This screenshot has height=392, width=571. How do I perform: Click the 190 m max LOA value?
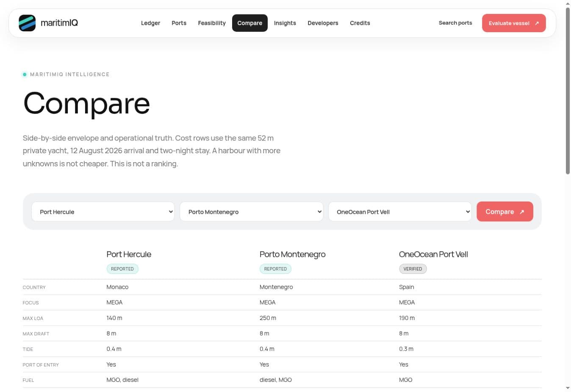point(407,318)
